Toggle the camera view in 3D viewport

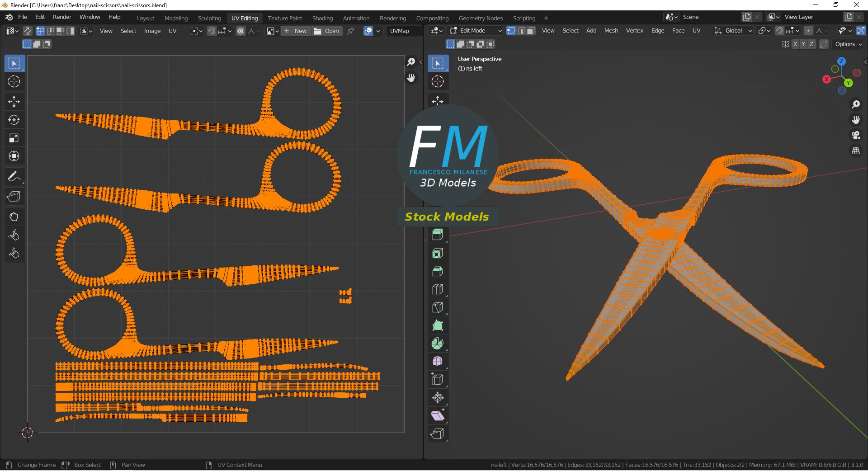click(856, 135)
